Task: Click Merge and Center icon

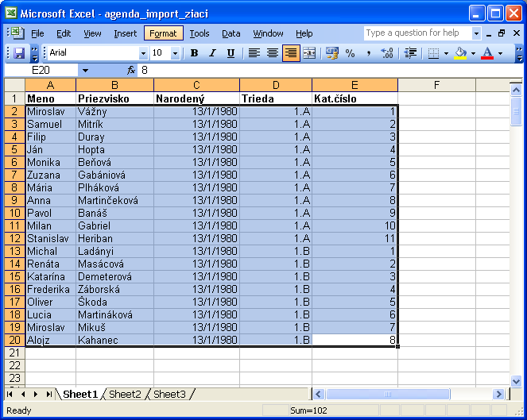Action: coord(309,53)
